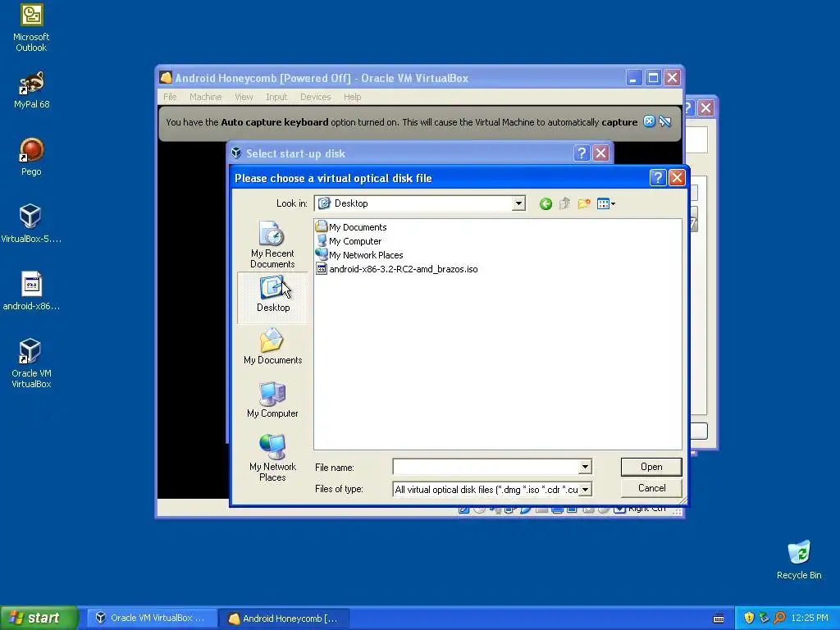Open the View menu
The image size is (840, 630).
(243, 97)
